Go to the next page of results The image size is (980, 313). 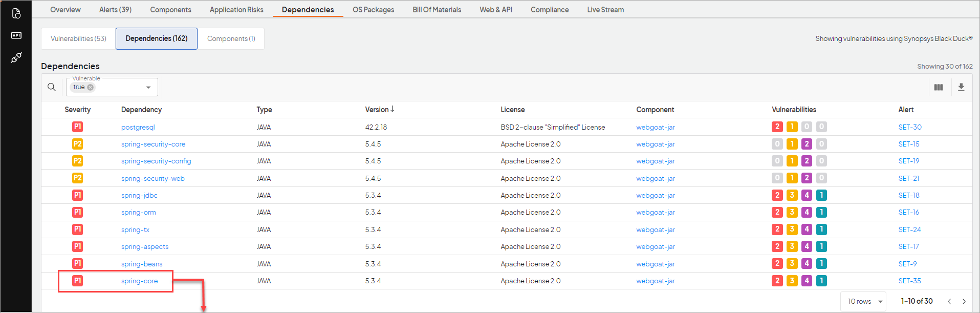pos(964,301)
